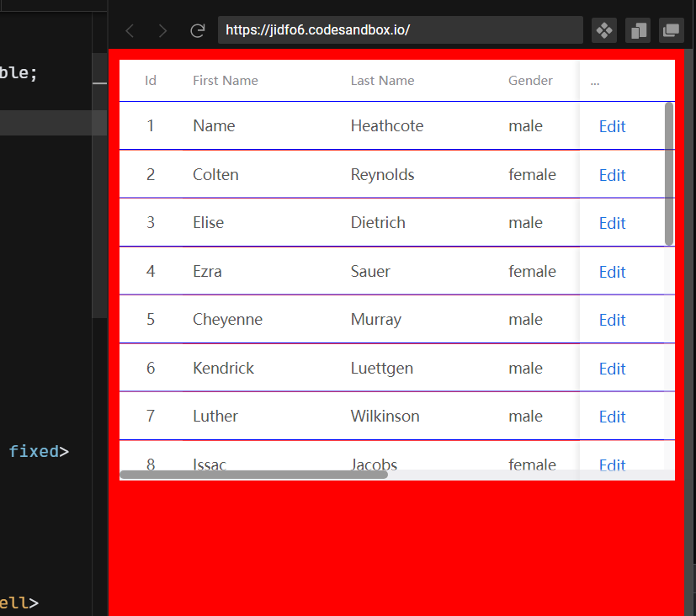Viewport: 696px width, 616px height.
Task: Select the cell 'Luettgen'
Action: (x=382, y=369)
